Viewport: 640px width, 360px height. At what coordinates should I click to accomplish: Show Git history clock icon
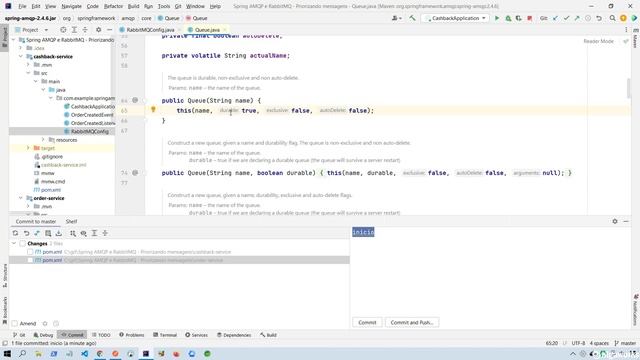tap(588, 18)
